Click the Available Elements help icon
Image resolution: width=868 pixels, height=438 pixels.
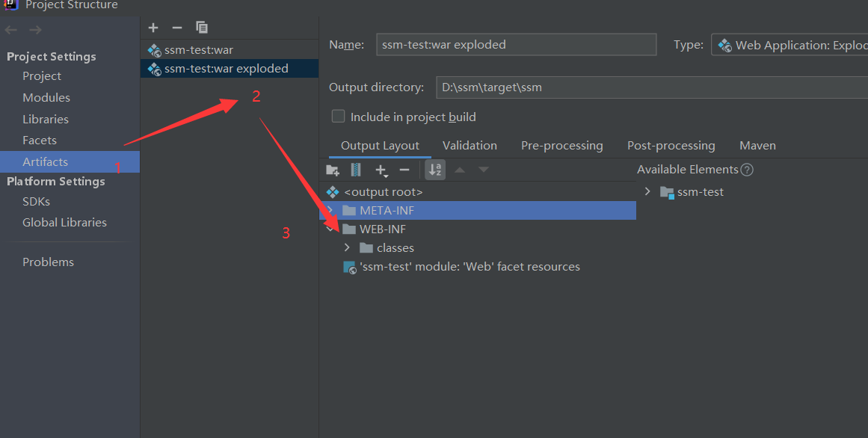tap(747, 170)
